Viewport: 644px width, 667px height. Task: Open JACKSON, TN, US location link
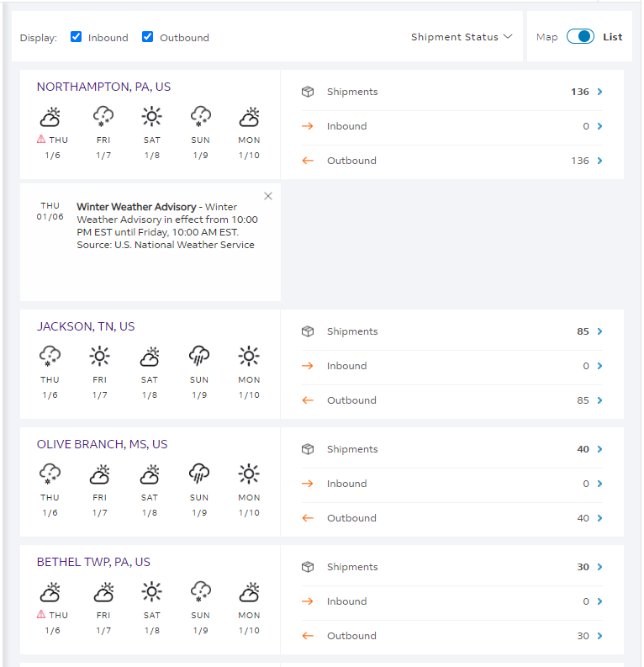pos(86,326)
